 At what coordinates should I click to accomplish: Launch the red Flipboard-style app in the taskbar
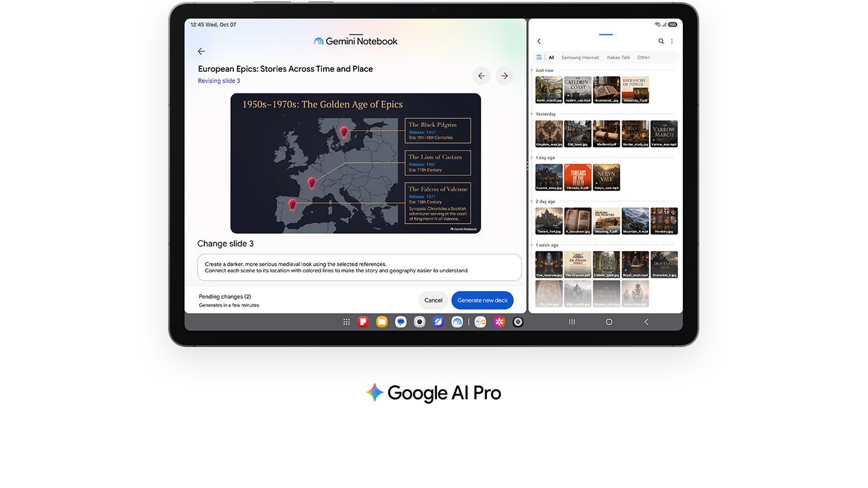(x=363, y=322)
